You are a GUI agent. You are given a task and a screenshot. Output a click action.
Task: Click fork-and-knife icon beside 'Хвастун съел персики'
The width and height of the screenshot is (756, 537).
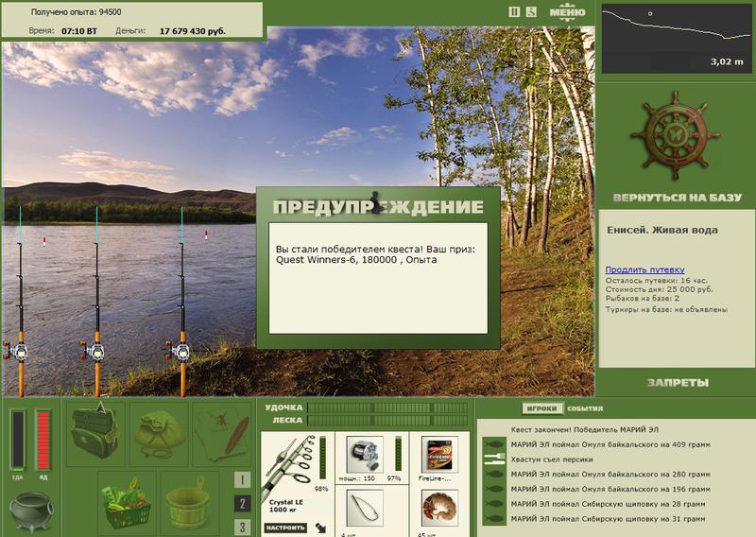494,459
